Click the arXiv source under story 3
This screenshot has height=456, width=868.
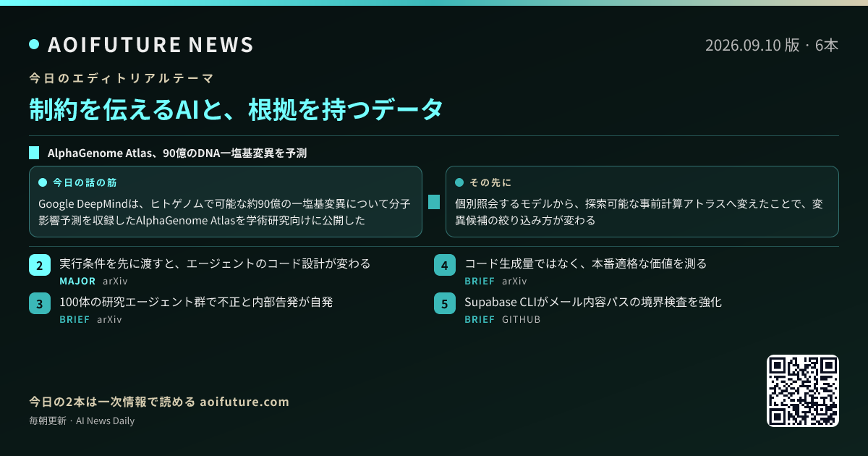pos(109,319)
